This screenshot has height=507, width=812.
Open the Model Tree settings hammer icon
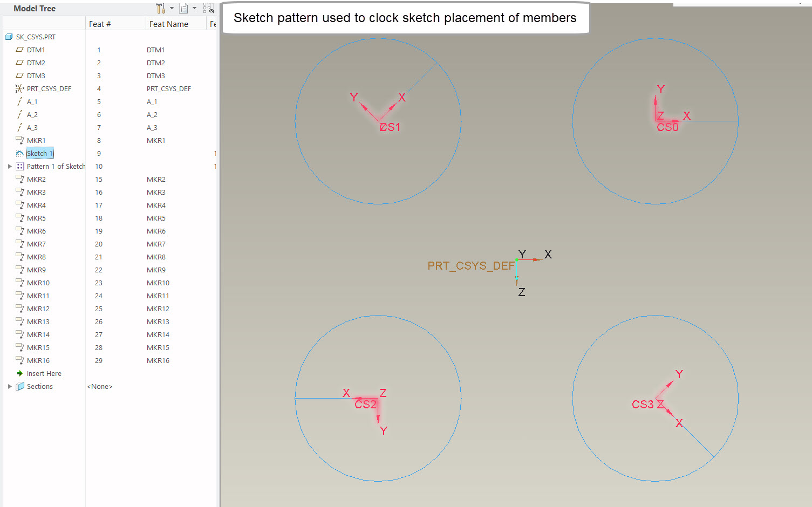coord(160,9)
